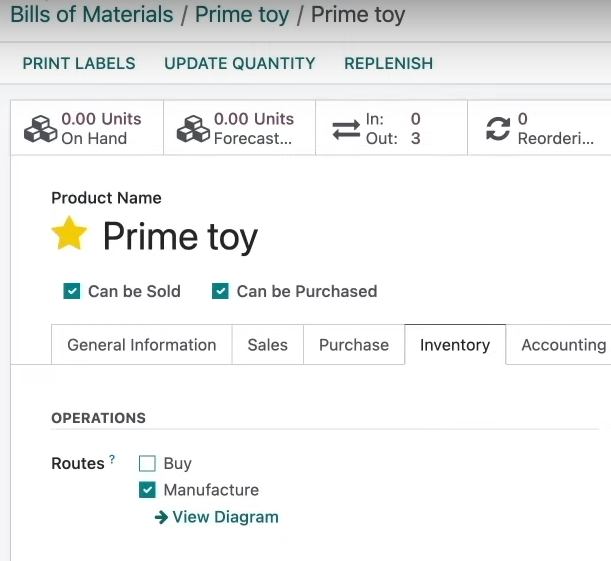This screenshot has width=611, height=561.
Task: Open the Sales tab
Action: 268,345
